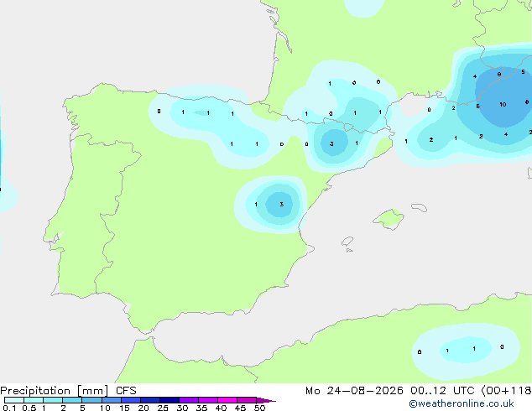Click the '25' legend scale label
Screen dimensions: 532x411
coord(163,408)
